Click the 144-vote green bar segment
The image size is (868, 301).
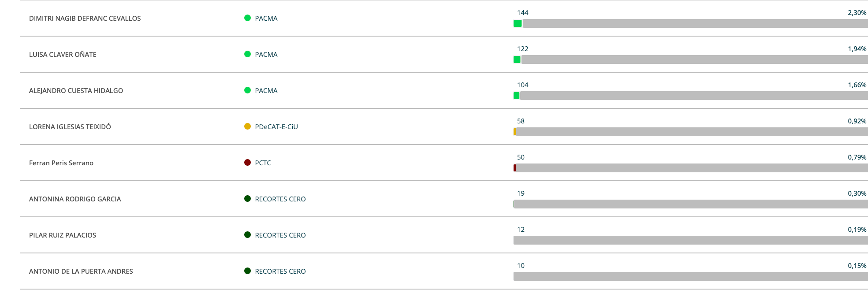(518, 23)
